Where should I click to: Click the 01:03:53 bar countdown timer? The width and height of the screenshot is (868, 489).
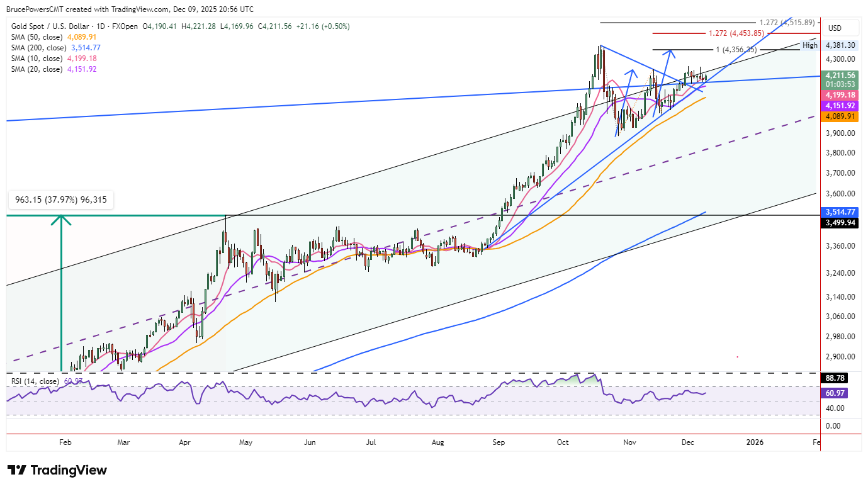840,84
